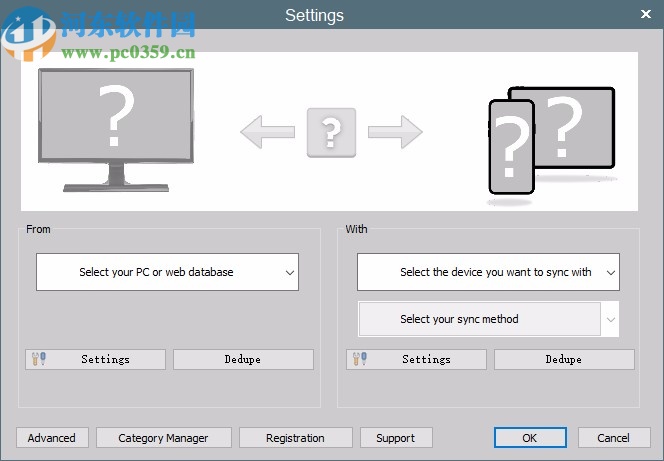Open the sync method dropdown
The image size is (664, 461).
point(488,319)
